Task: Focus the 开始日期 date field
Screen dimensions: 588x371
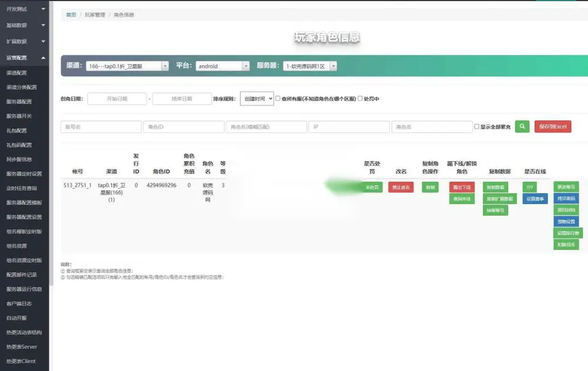Action: [x=117, y=99]
